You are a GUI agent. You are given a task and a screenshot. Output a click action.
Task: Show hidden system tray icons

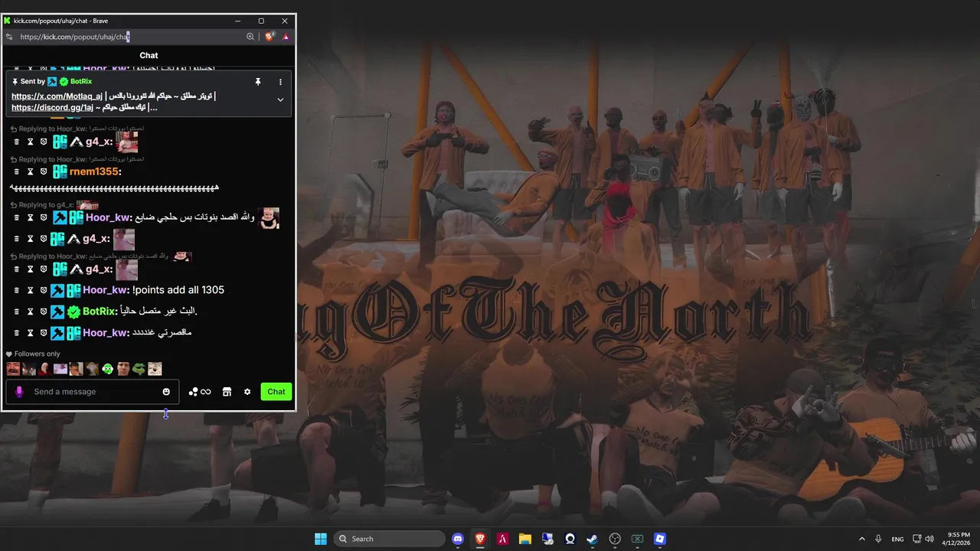(x=862, y=539)
